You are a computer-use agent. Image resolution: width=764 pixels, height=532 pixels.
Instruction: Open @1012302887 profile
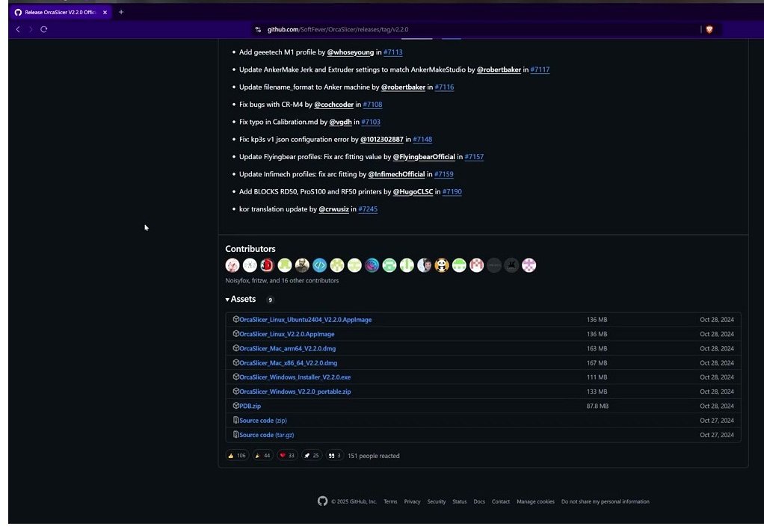[x=382, y=139]
